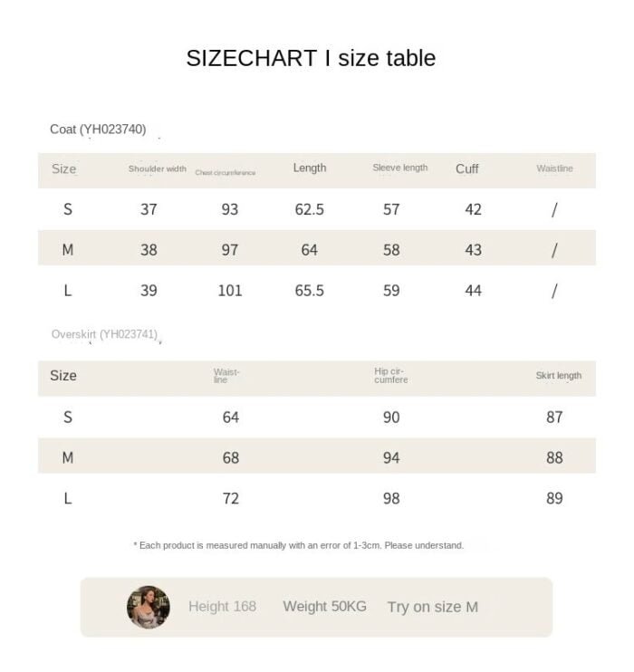
Task: Select overskirt size L skirt length 89
Action: 554,498
